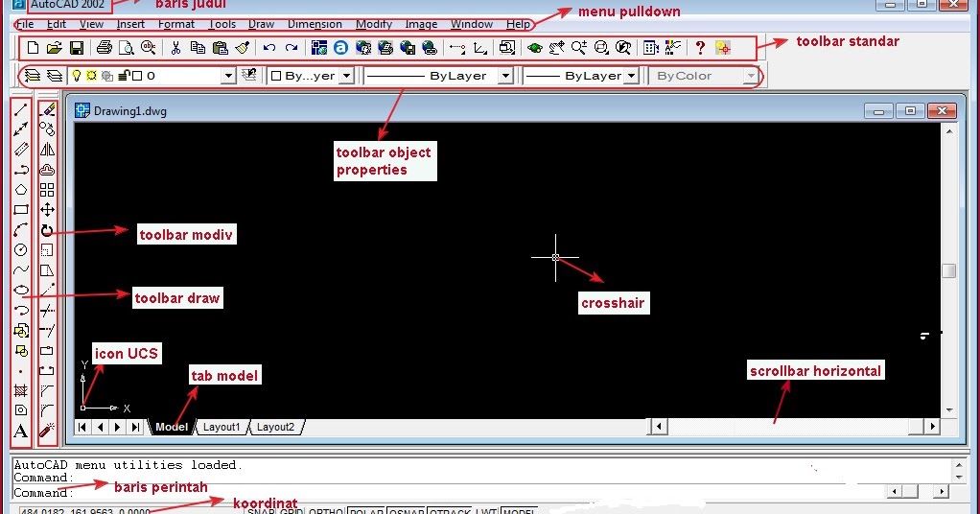Expand the lineweight ByLayer dropdown
This screenshot has height=514, width=980.
(632, 76)
